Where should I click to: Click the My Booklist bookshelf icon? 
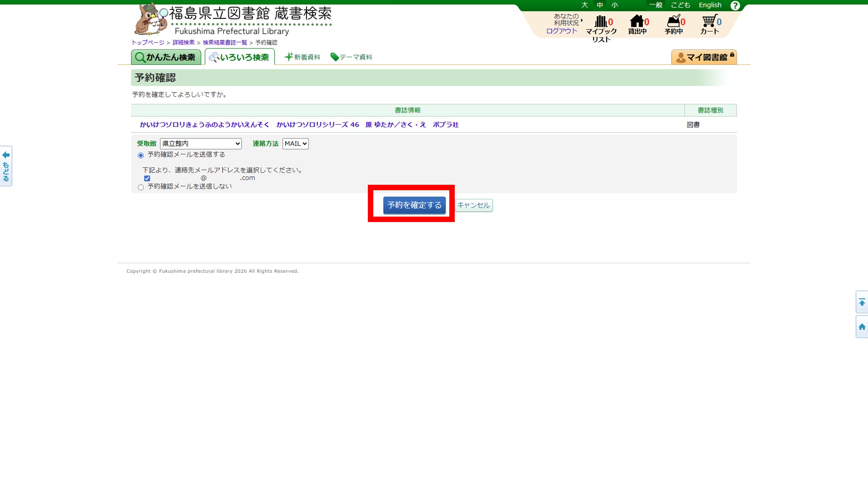coord(600,21)
